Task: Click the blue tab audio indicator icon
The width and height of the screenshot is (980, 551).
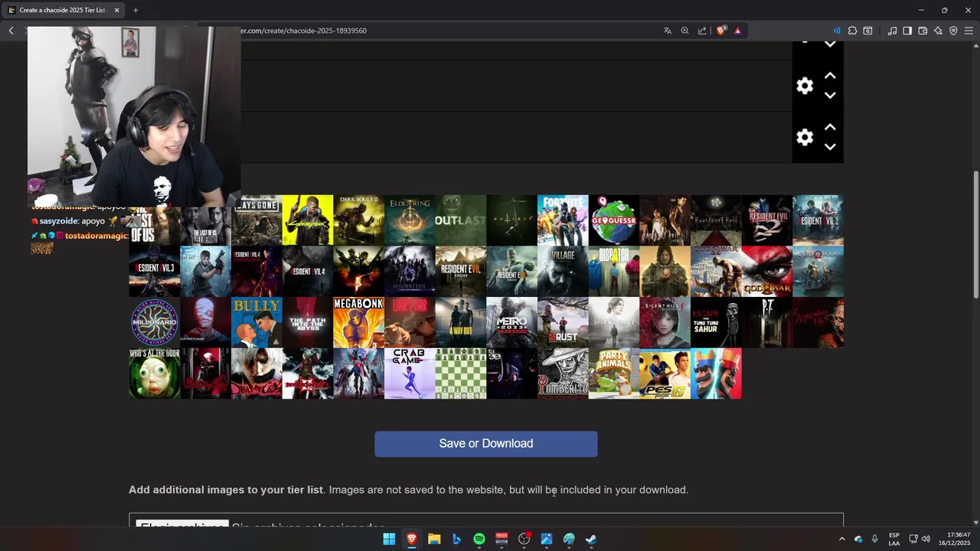Action: pos(836,31)
